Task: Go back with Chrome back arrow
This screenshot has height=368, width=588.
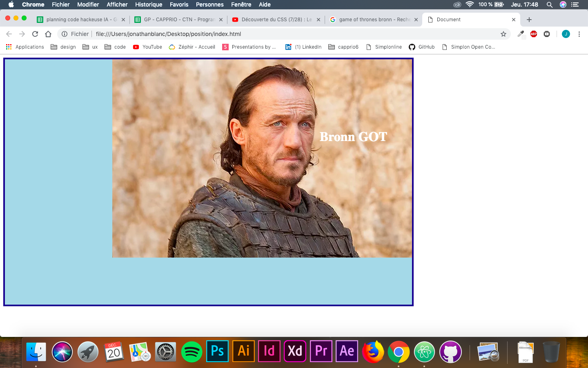Action: (x=9, y=34)
